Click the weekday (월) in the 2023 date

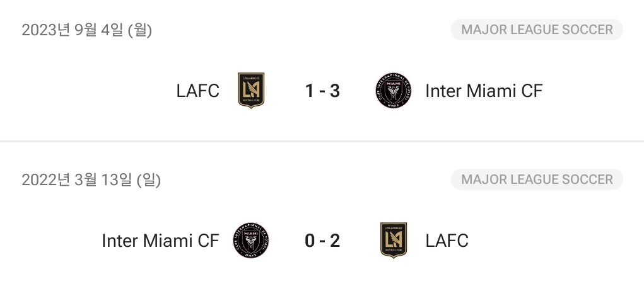point(139,30)
